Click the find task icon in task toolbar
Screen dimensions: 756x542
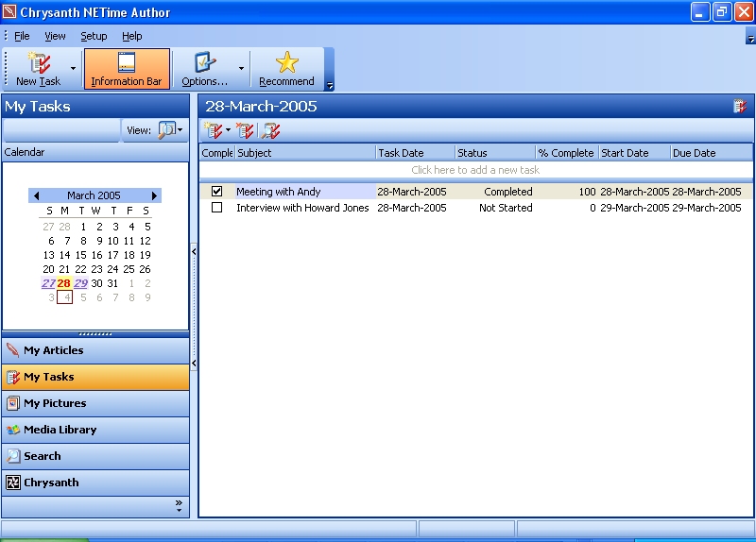271,131
